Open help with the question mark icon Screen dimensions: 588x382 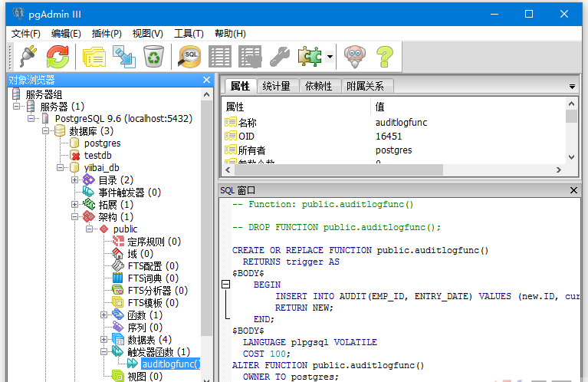(x=385, y=57)
